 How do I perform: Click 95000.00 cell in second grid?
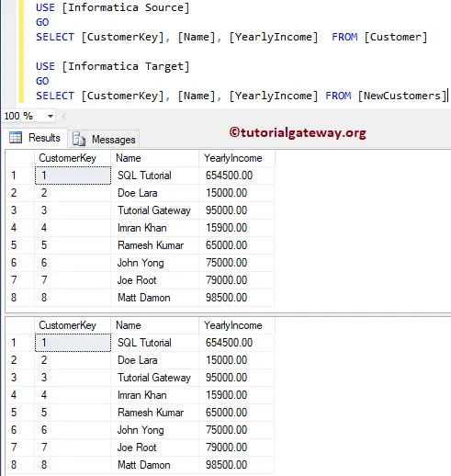click(236, 378)
